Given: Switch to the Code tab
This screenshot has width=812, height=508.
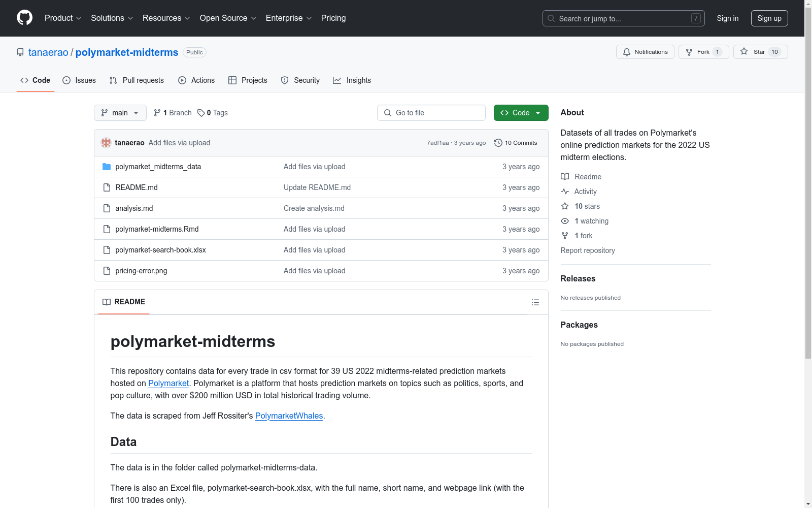Looking at the screenshot, I should (35, 80).
